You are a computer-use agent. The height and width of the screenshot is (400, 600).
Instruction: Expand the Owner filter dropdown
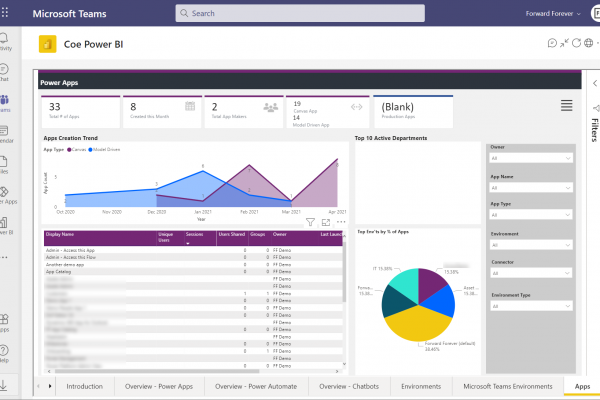coord(530,157)
